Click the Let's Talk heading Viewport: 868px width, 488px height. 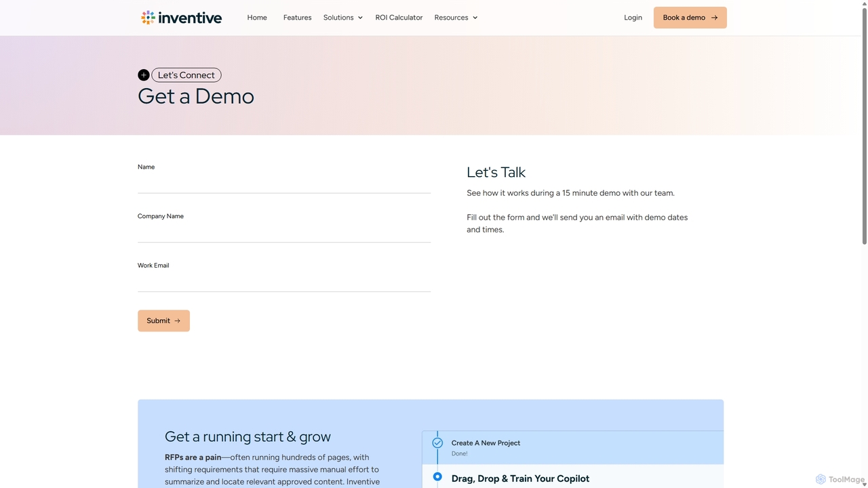(x=496, y=172)
